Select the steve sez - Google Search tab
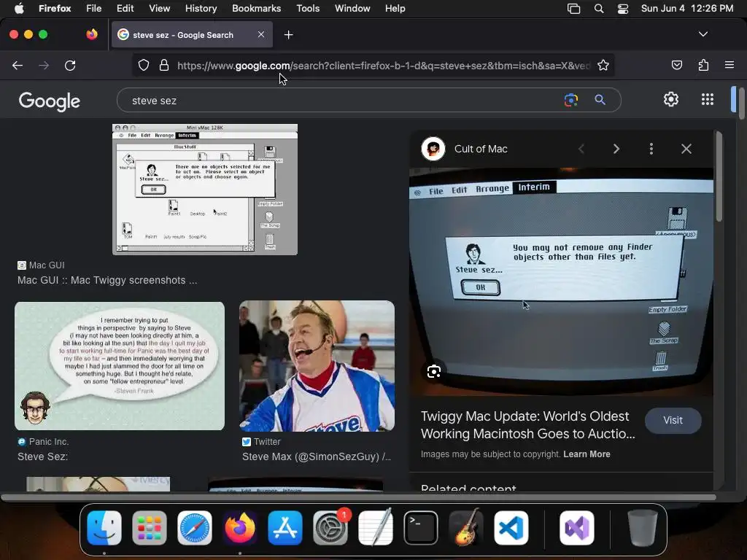Screen dimensions: 747x560 192,35
